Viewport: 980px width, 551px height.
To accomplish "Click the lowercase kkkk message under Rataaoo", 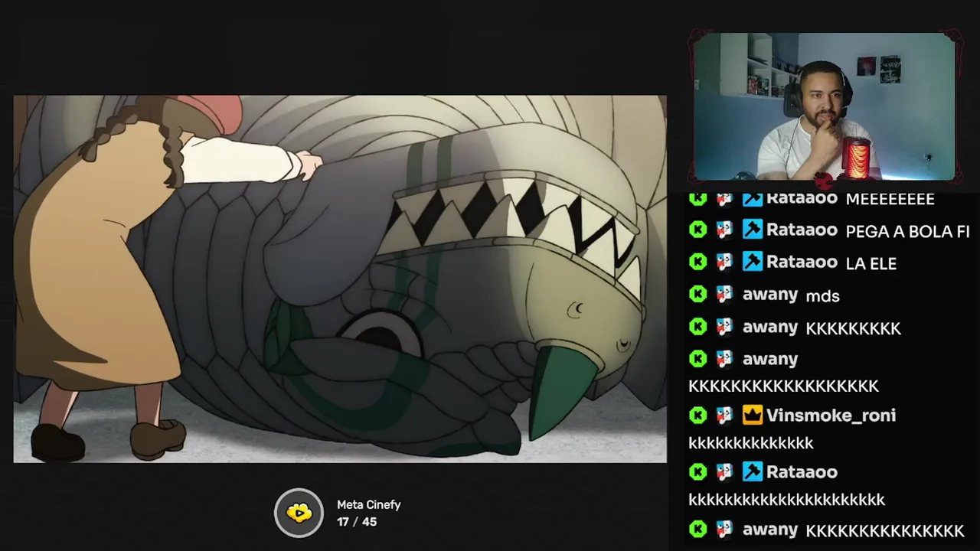I will [x=786, y=500].
